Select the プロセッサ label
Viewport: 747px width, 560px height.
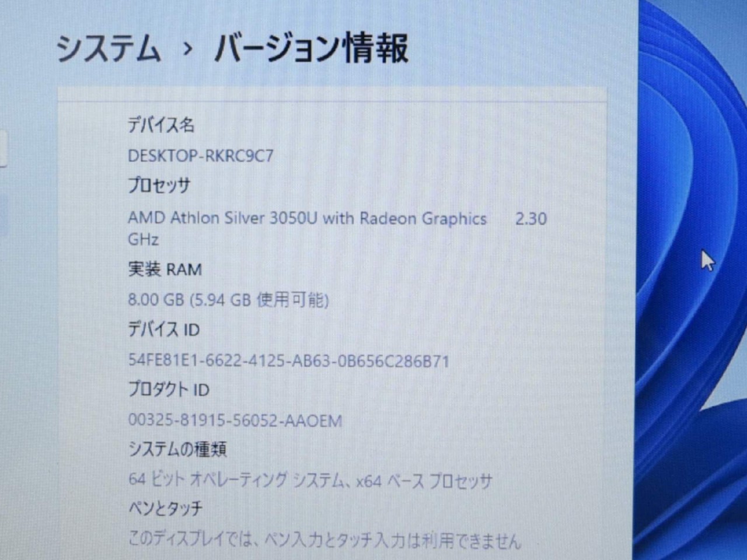point(159,185)
